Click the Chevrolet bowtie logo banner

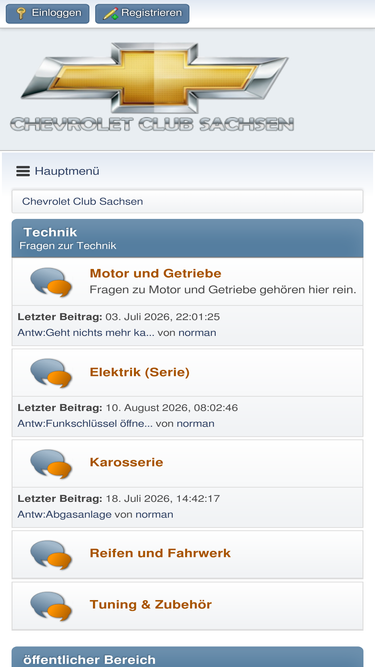click(152, 87)
